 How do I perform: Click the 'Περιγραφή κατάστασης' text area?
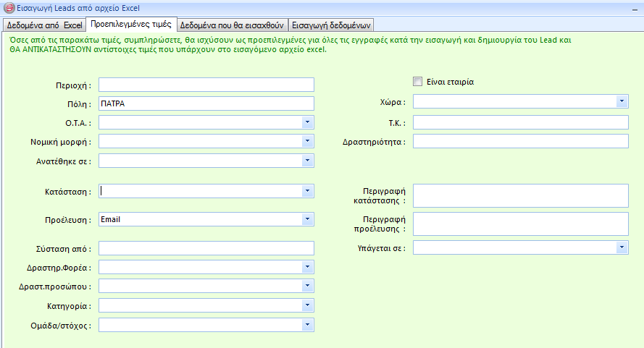tap(520, 195)
